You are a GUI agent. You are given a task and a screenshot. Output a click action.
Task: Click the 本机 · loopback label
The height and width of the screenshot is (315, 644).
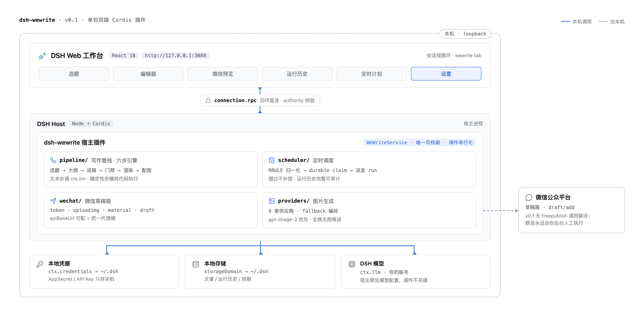(x=465, y=34)
